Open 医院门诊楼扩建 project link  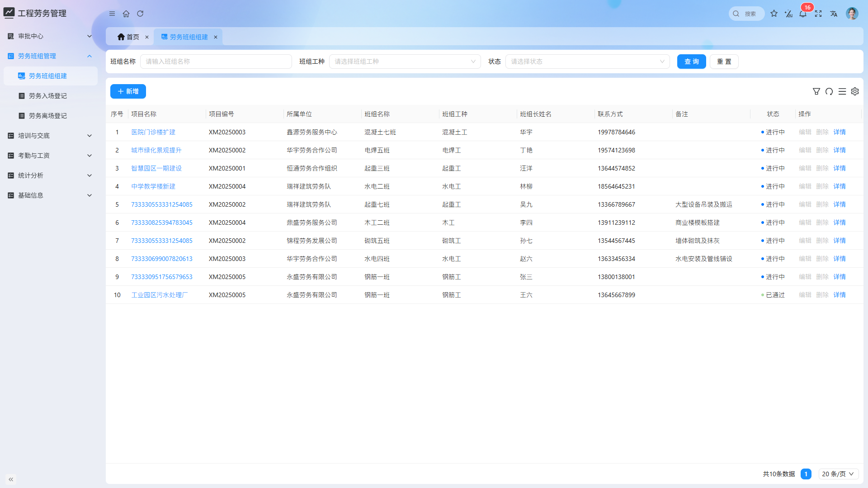(x=153, y=132)
